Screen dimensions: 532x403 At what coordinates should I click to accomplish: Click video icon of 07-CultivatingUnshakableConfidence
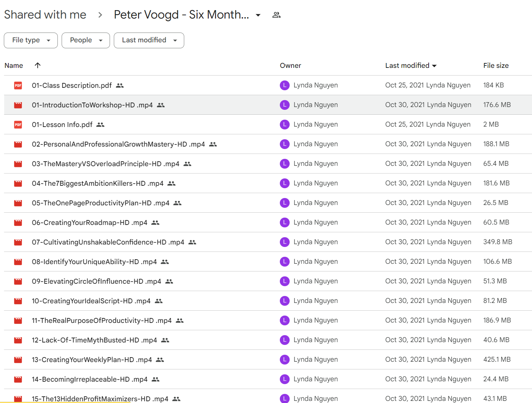pos(18,242)
